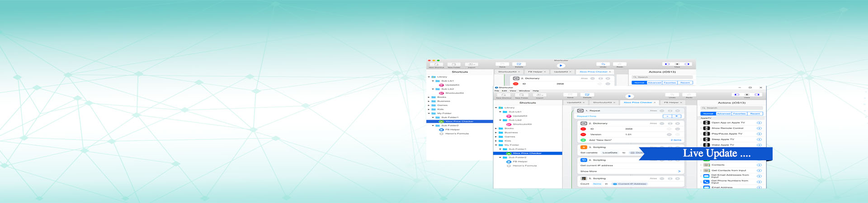The width and height of the screenshot is (868, 203).
Task: Click the Undo icon in the front window toolbar
Action: pos(672,95)
